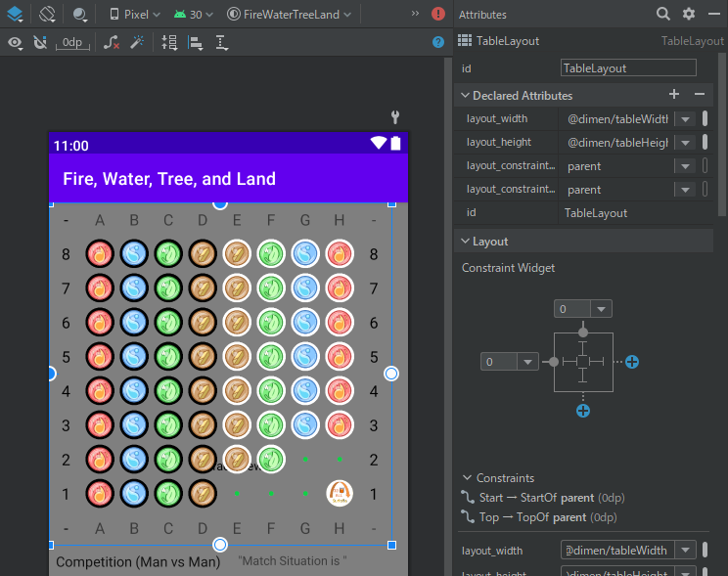Add a declared attribute with plus icon
728x576 pixels.
(673, 95)
